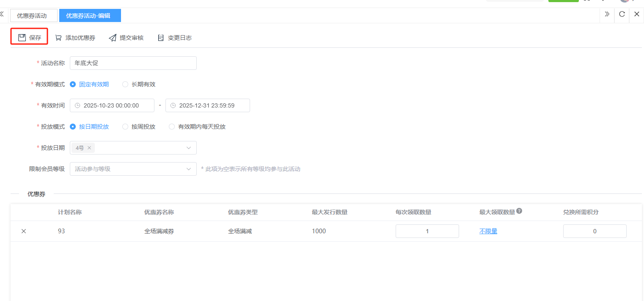Open the 活动参与等级 member level dropdown
644x301 pixels.
pyautogui.click(x=188, y=169)
